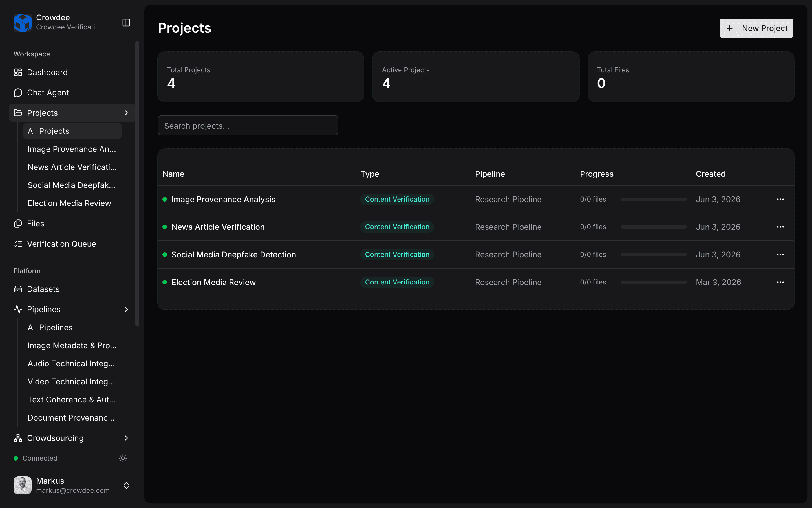Toggle the theme with the sun icon
Viewport: 812px width, 508px height.
123,458
